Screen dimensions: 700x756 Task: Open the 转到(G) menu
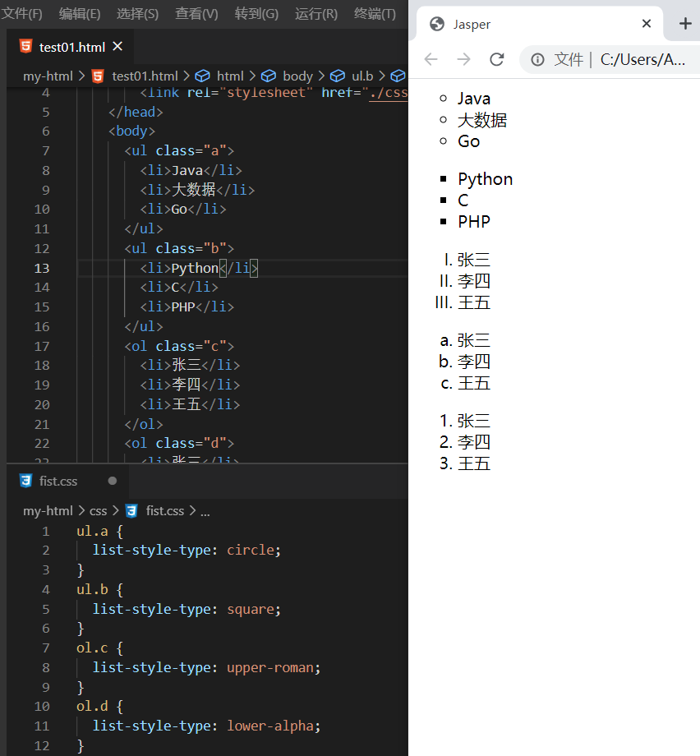click(256, 13)
